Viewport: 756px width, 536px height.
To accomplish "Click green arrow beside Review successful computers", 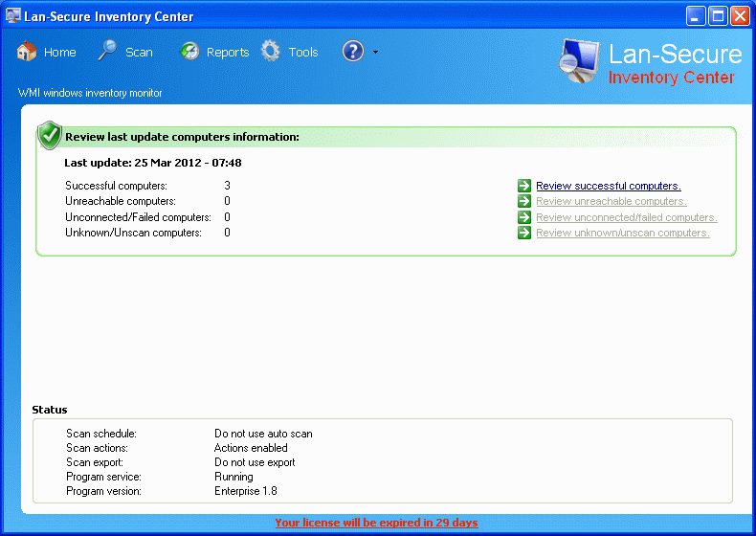I will (x=524, y=186).
